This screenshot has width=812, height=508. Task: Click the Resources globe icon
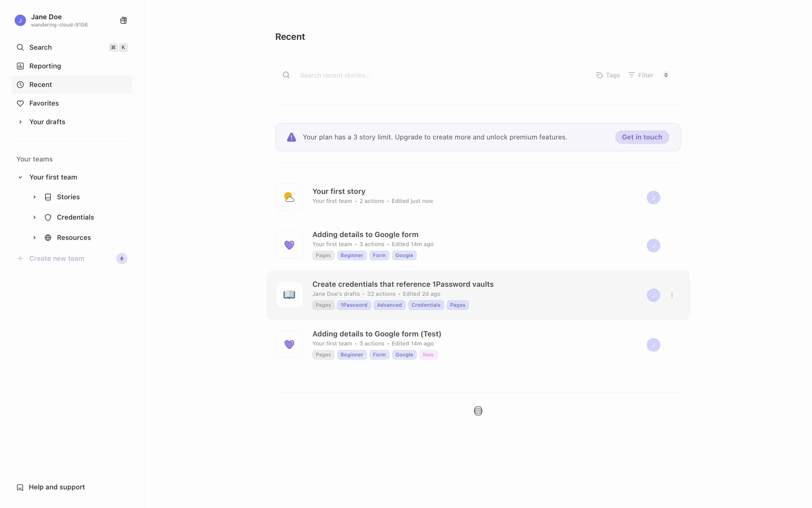pos(48,237)
